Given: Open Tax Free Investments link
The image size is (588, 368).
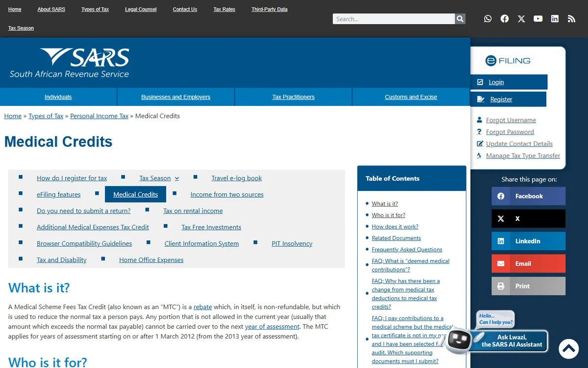Looking at the screenshot, I should click(x=211, y=227).
